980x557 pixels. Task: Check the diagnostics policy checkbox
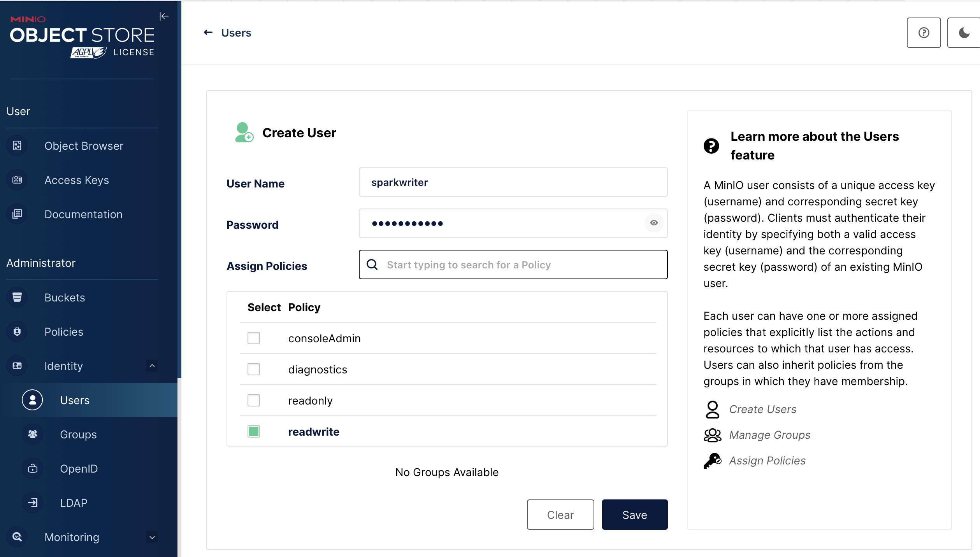[x=254, y=369]
